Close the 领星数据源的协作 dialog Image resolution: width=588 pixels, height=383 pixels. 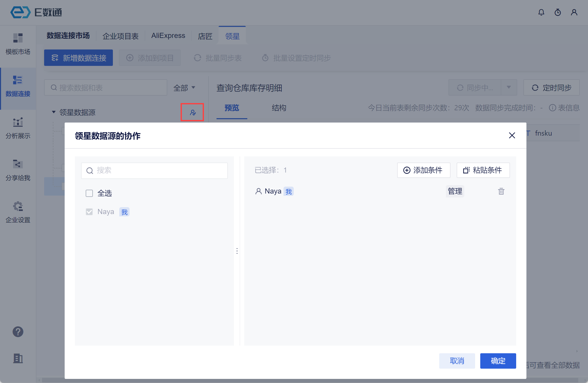(512, 135)
